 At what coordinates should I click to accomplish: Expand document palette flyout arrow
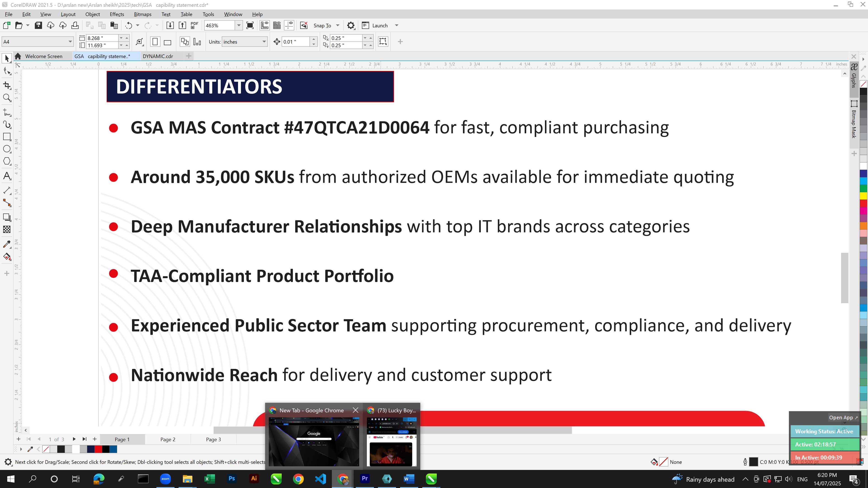[21, 449]
